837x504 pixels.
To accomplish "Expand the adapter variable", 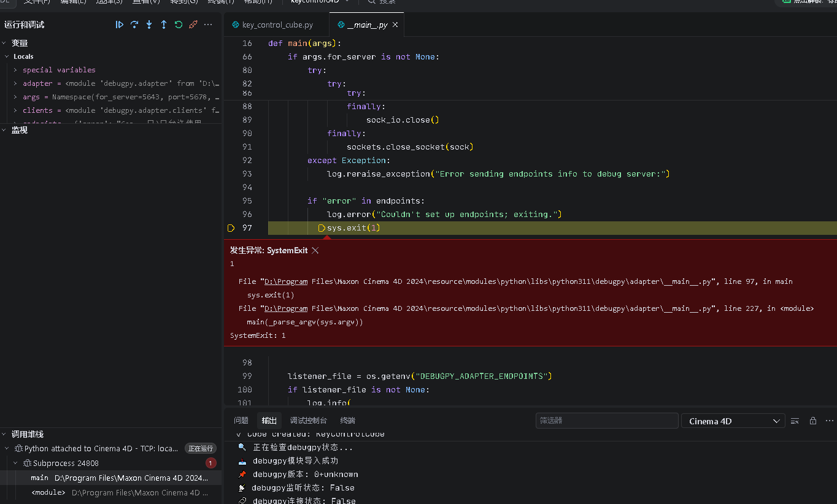I will [x=15, y=83].
